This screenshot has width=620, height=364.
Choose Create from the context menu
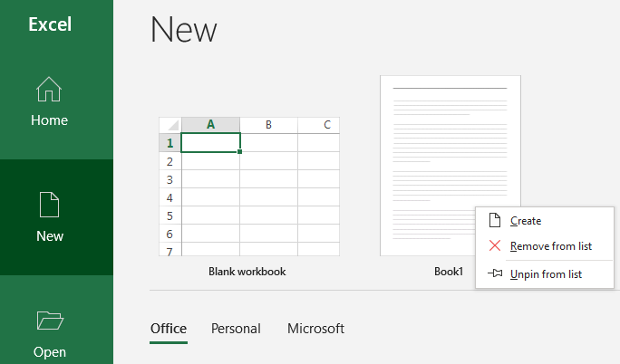pos(545,221)
